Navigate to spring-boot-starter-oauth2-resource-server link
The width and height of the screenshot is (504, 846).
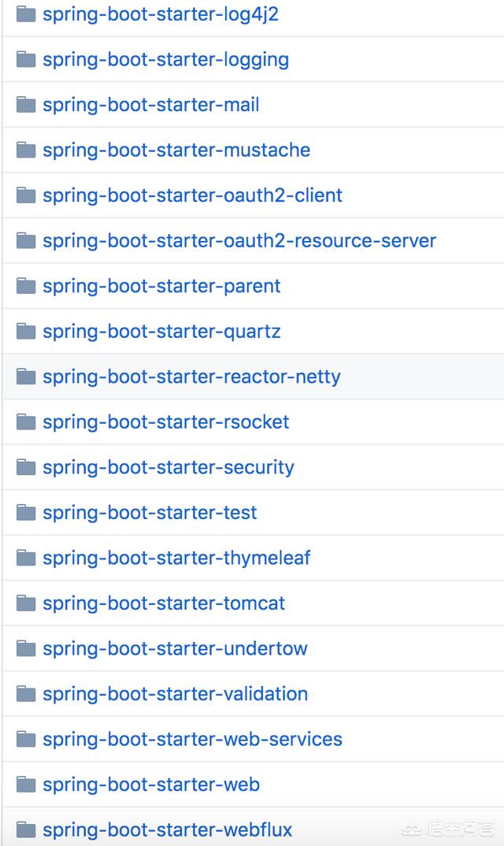click(x=239, y=241)
